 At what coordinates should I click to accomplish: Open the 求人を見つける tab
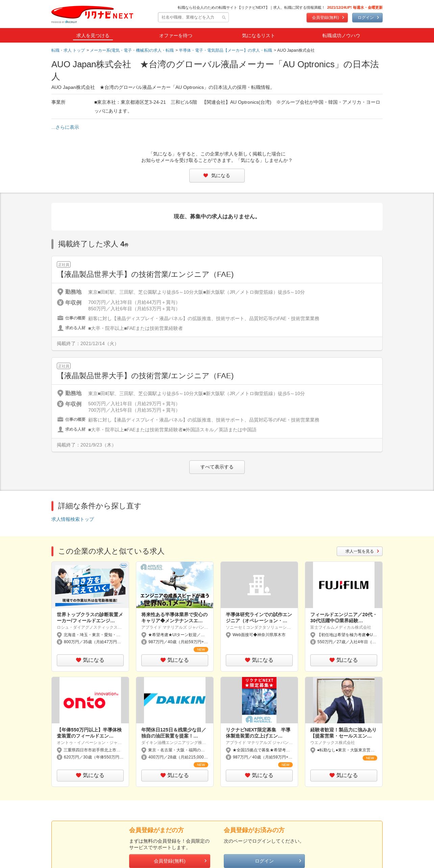pos(93,35)
